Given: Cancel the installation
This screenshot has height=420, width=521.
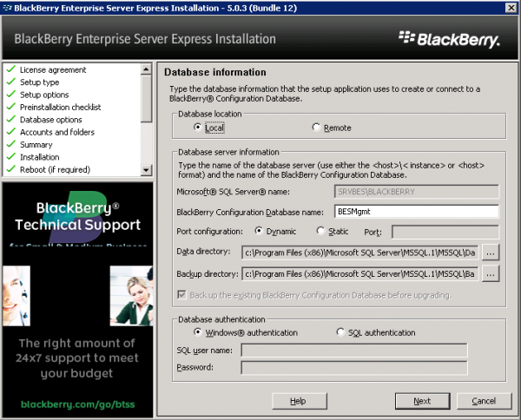Looking at the screenshot, I should (x=485, y=401).
